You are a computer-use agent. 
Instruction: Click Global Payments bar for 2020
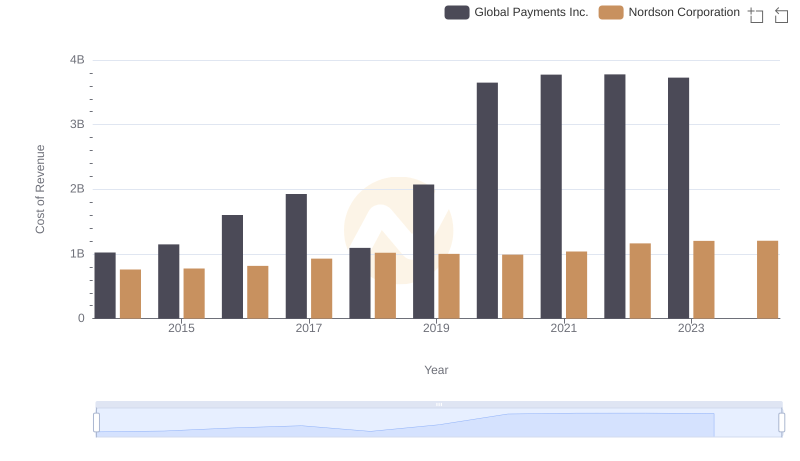click(487, 200)
